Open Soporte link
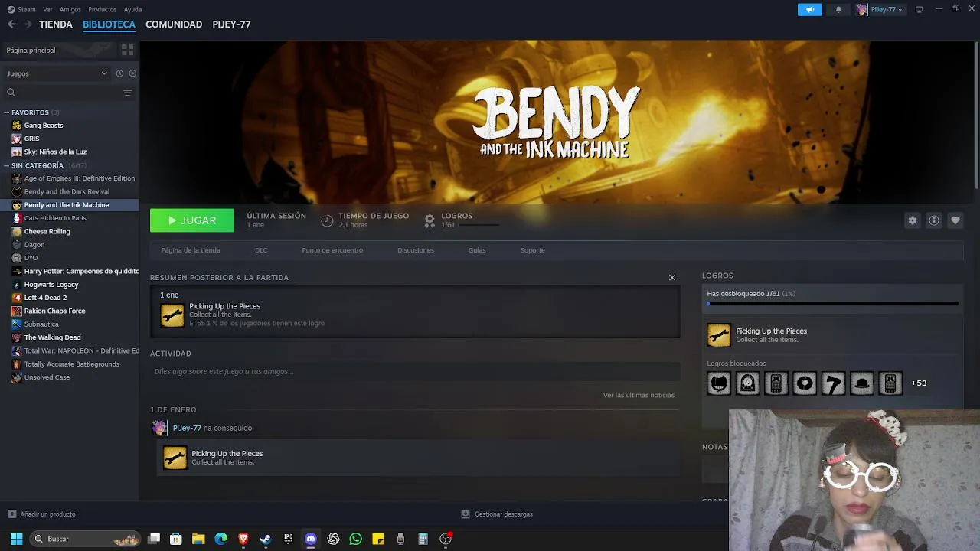Viewport: 980px width, 551px height. tap(533, 250)
